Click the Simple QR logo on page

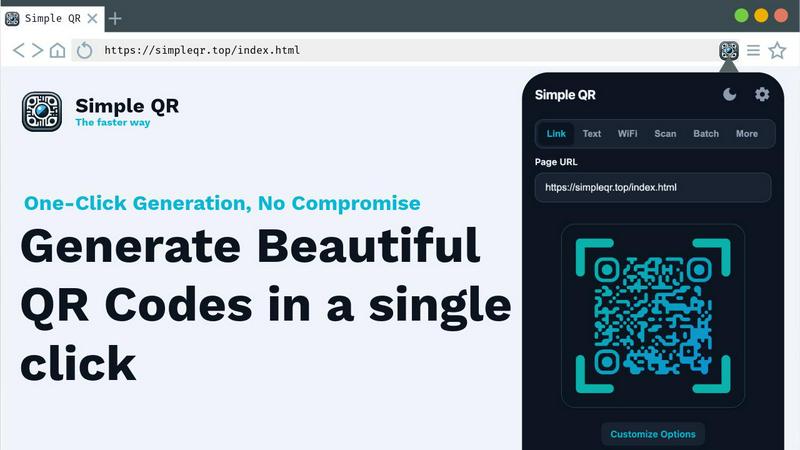pyautogui.click(x=42, y=112)
